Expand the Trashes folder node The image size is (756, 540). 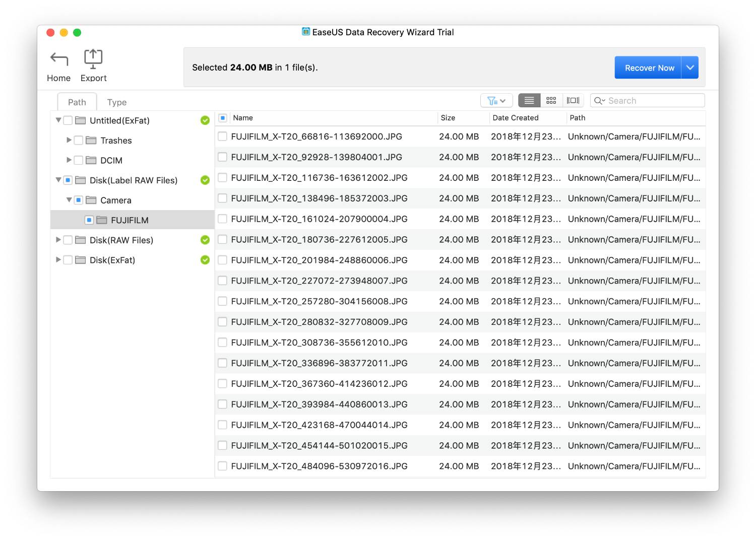(x=69, y=140)
